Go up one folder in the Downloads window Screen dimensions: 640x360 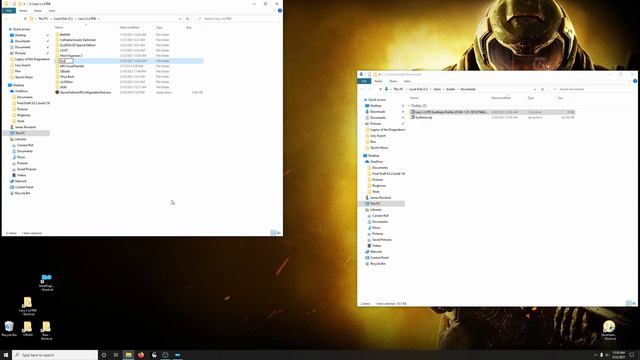pos(380,89)
